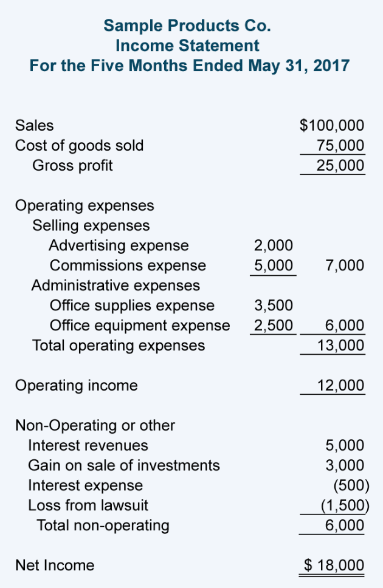Select the Loss from lawsuit label
The height and width of the screenshot is (588, 383).
click(x=88, y=505)
